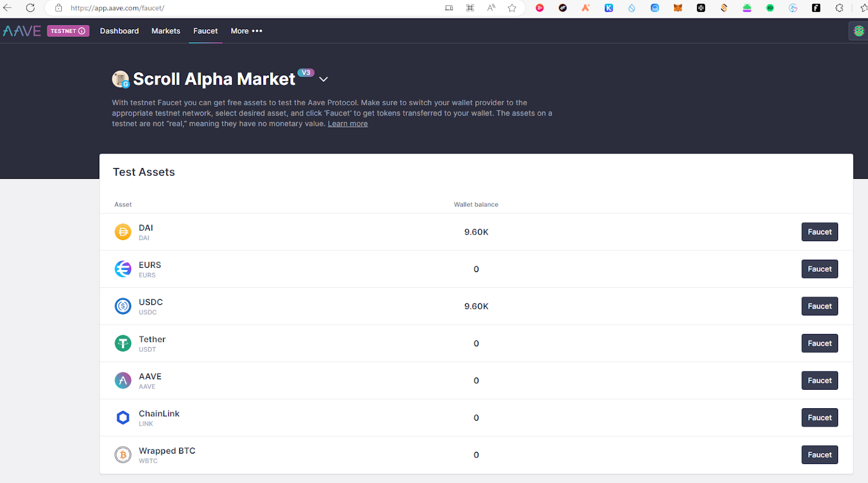Click the Wrapped BTC asset name
The image size is (868, 483).
click(x=167, y=450)
